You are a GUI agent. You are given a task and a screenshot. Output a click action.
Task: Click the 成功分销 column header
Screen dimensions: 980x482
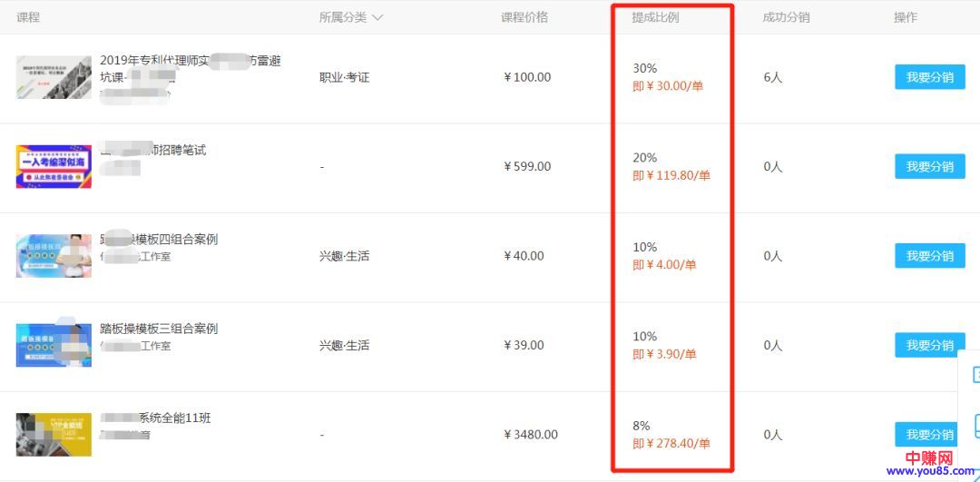point(786,17)
